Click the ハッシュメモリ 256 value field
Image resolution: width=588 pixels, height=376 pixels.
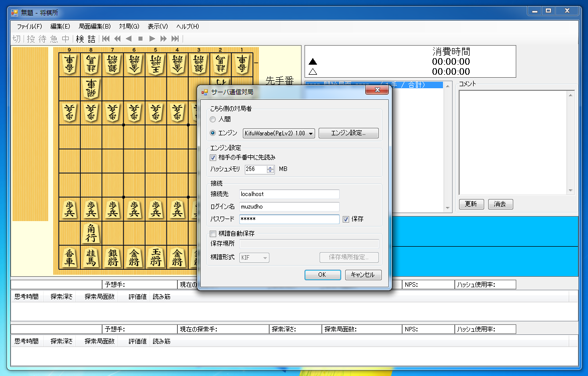[256, 169]
